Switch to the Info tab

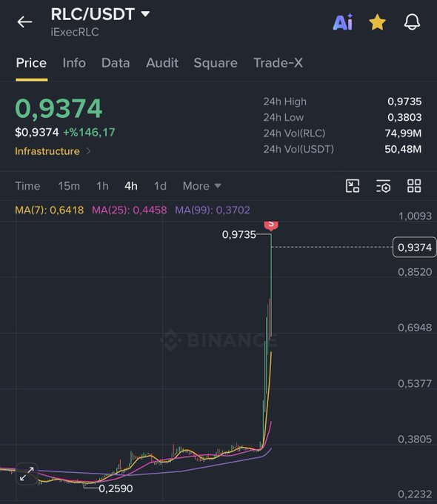74,63
